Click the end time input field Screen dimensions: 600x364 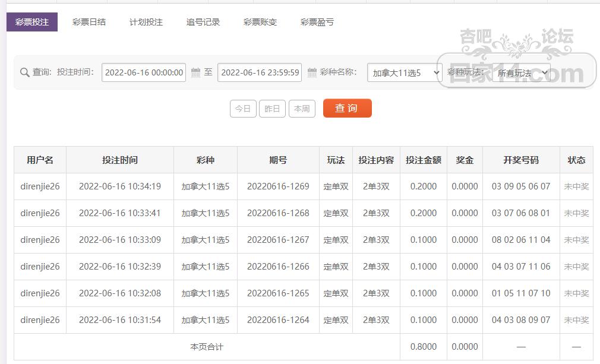pos(259,72)
